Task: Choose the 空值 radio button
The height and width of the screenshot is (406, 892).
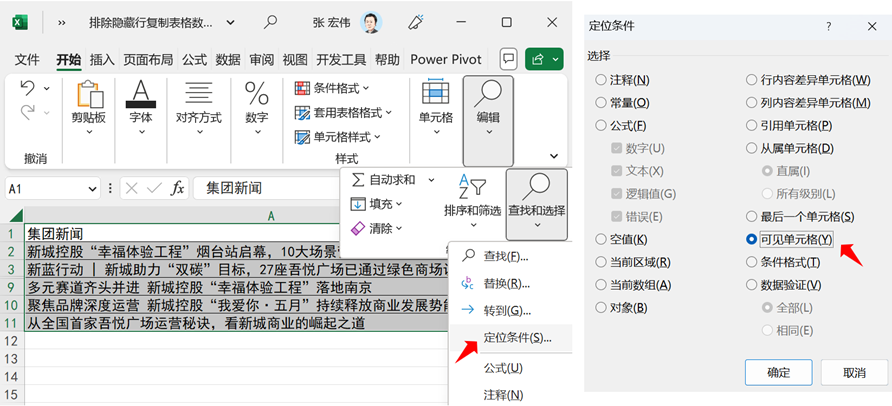Action: (601, 240)
